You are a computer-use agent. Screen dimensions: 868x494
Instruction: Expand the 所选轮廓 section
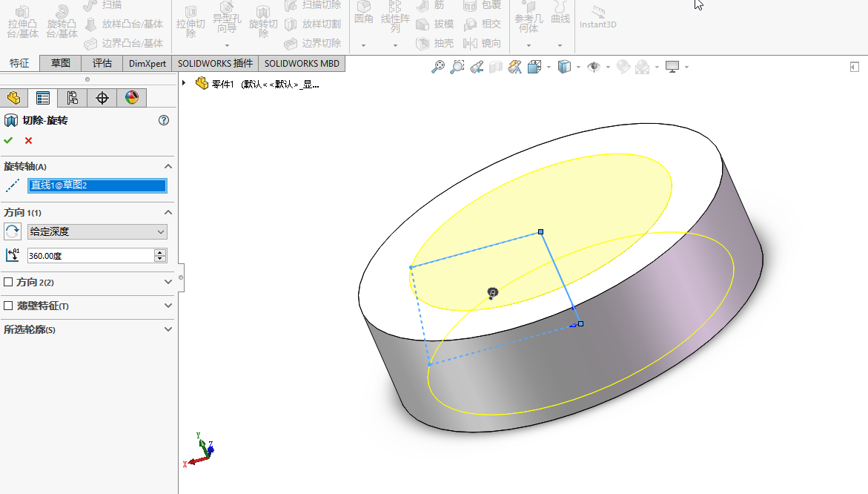(x=168, y=329)
